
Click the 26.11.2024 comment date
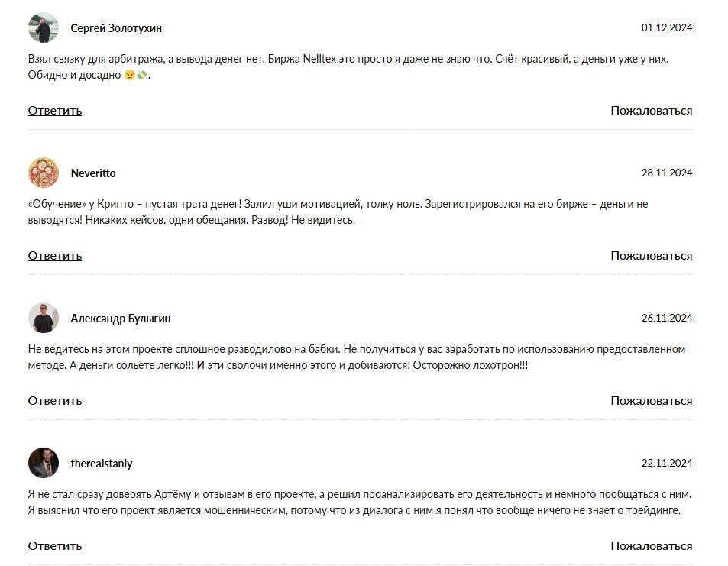[667, 318]
